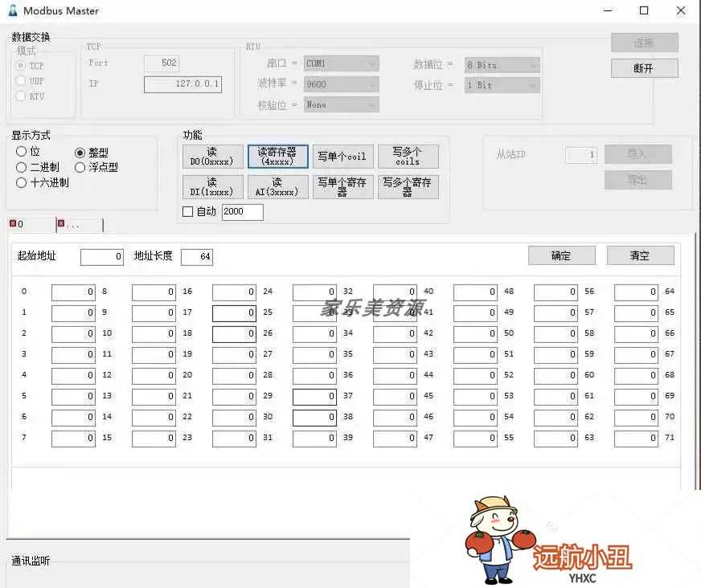701x588 pixels.
Task: Click the 起始地址 start address field
Action: click(102, 257)
